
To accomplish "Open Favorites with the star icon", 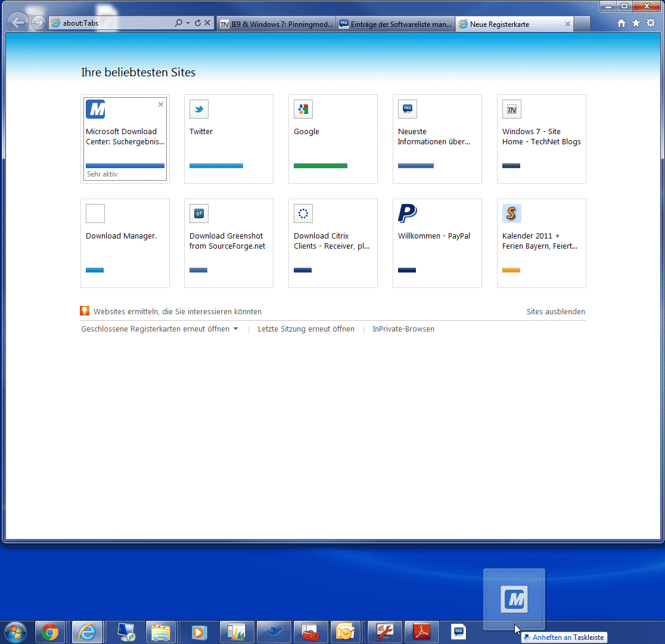I will 636,23.
